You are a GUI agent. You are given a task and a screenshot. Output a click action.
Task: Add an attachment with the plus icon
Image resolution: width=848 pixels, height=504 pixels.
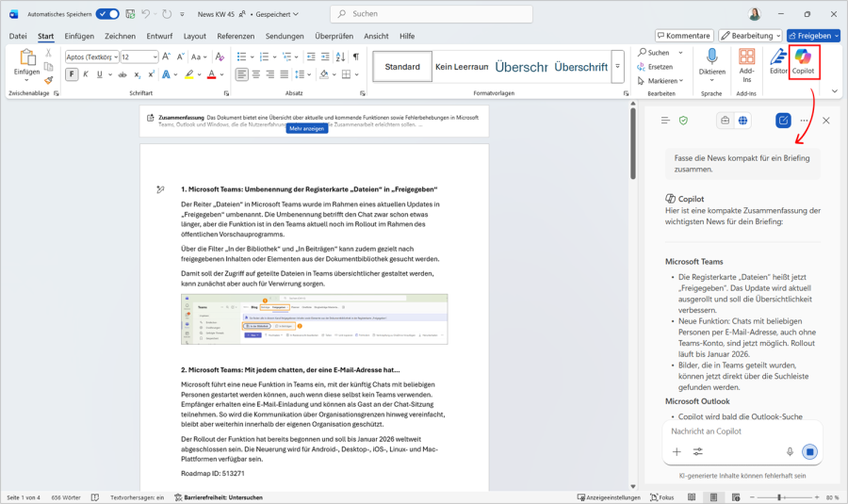coord(677,451)
